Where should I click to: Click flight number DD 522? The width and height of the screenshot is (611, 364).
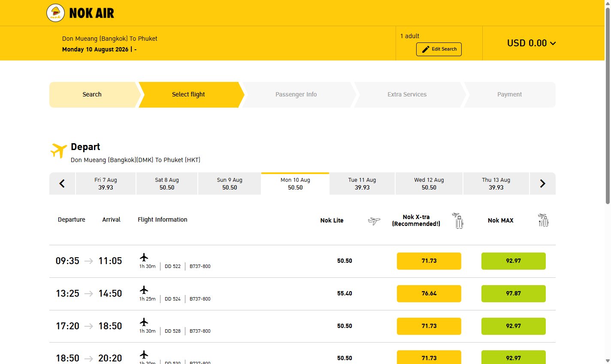tap(172, 267)
